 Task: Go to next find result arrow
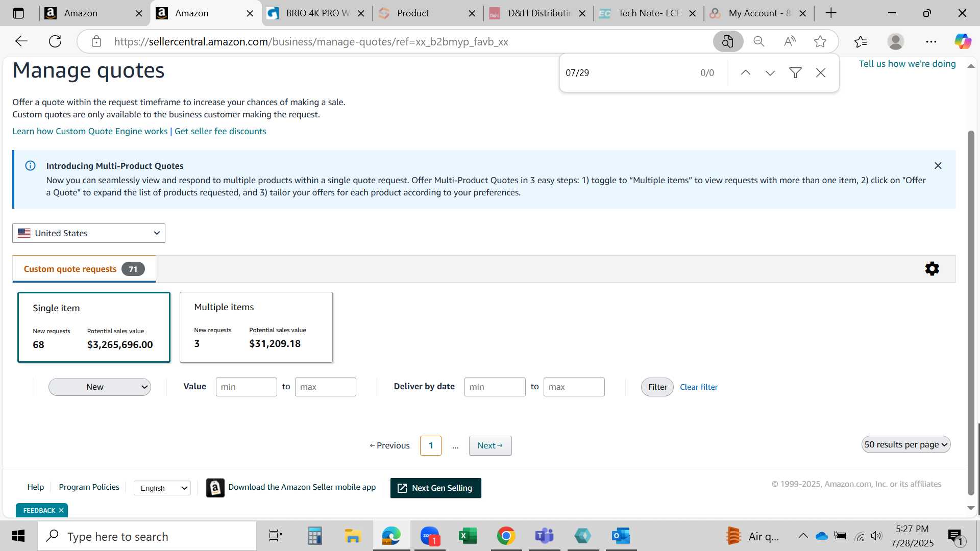pos(770,73)
